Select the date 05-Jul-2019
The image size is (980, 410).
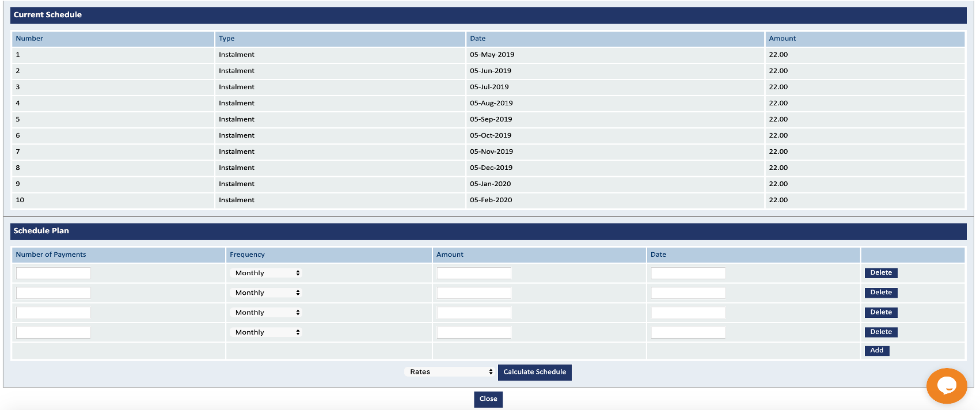tap(489, 87)
